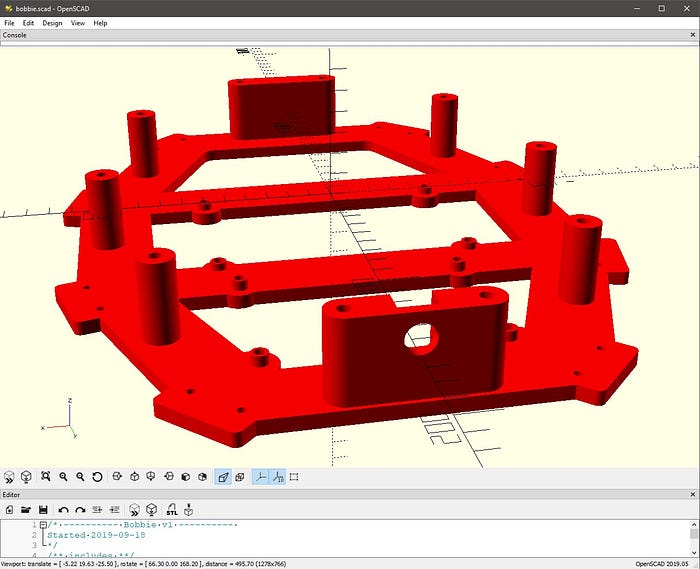The width and height of the screenshot is (700, 569).
Task: Click the Console panel title
Action: coord(14,35)
